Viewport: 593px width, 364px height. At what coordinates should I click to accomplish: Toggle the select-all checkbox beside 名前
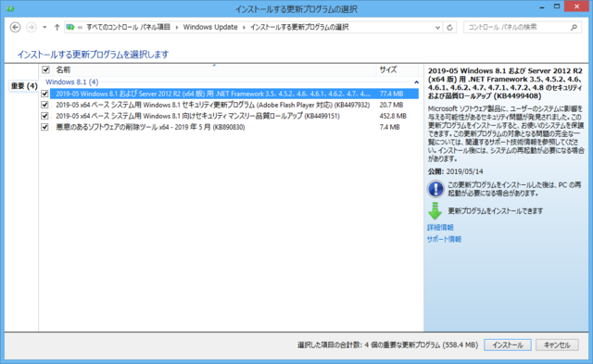(x=45, y=69)
